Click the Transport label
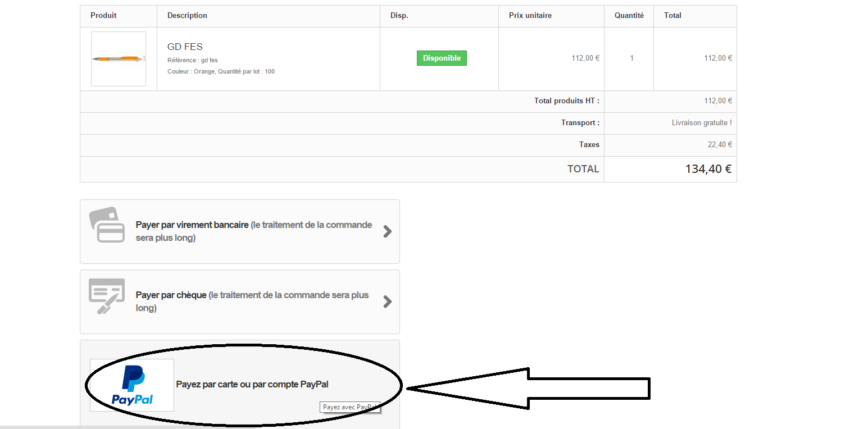Image resolution: width=868 pixels, height=429 pixels. tap(580, 123)
